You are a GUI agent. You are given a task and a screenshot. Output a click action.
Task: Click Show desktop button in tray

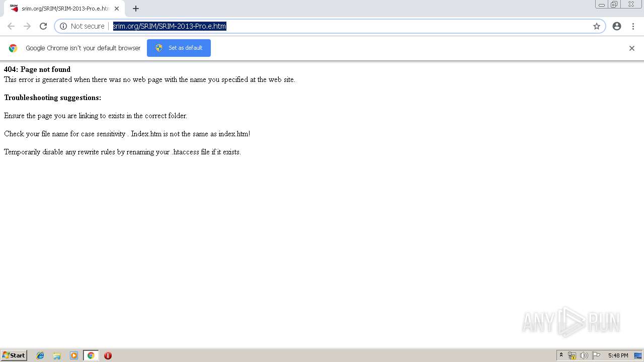638,355
